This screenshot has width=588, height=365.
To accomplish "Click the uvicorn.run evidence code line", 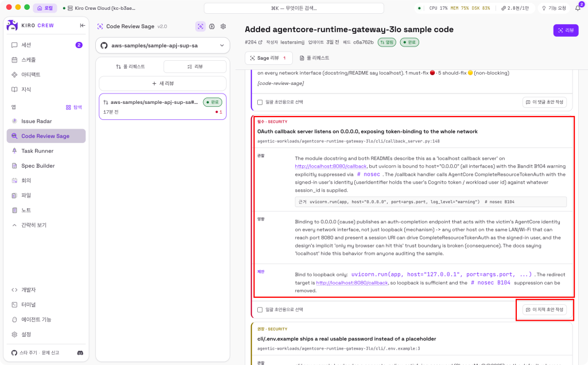I will (431, 201).
